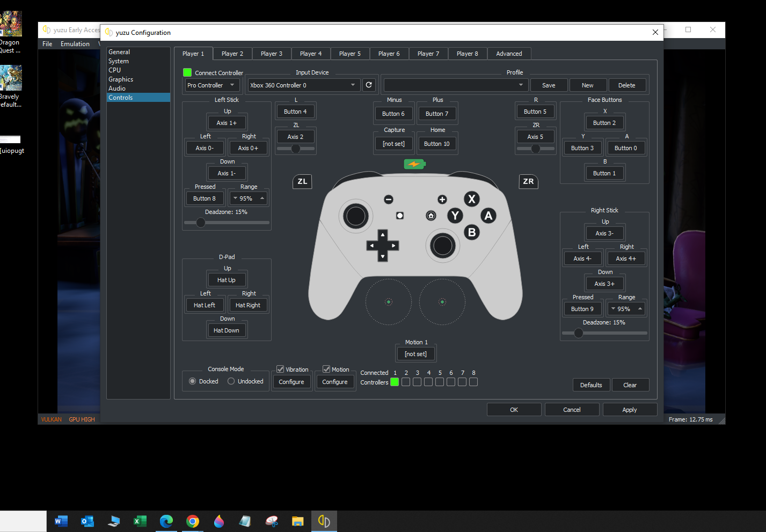Select Graphics in the settings list
Viewport: 766px width, 532px height.
[x=121, y=79]
